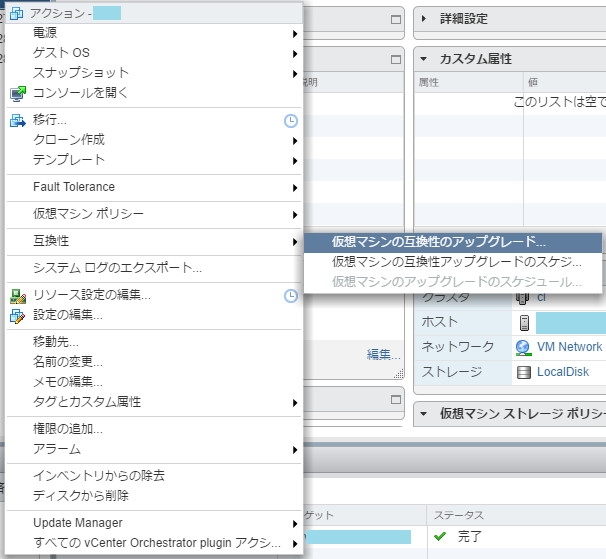This screenshot has width=606, height=559.
Task: Select メモの編集... menu entry
Action: 154,382
